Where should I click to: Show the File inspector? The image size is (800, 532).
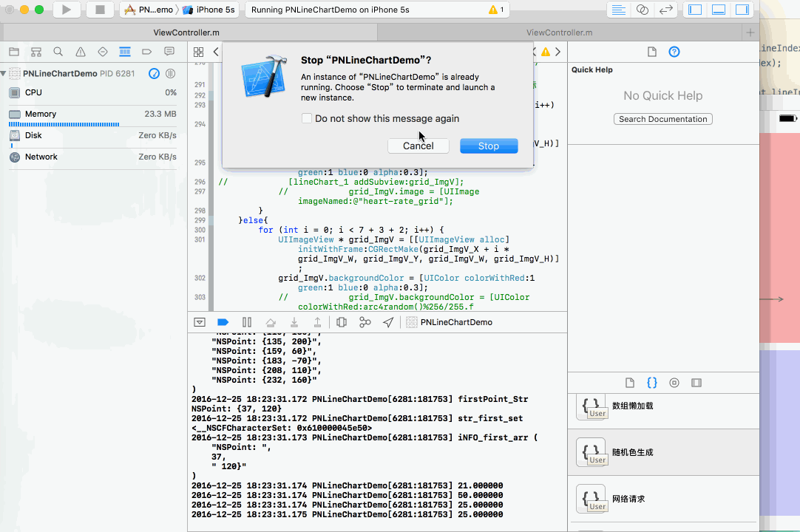[652, 52]
